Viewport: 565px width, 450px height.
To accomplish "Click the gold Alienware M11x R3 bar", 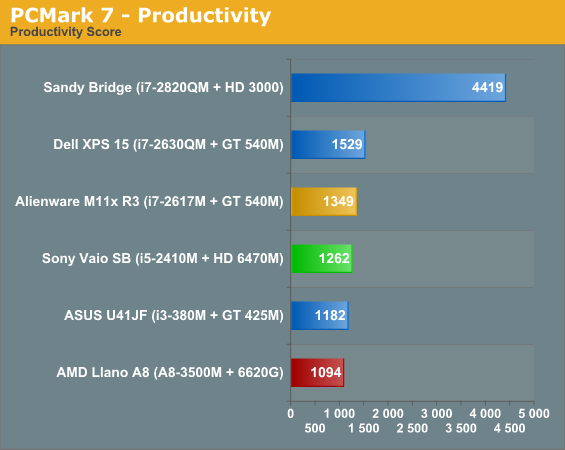I will click(x=324, y=201).
